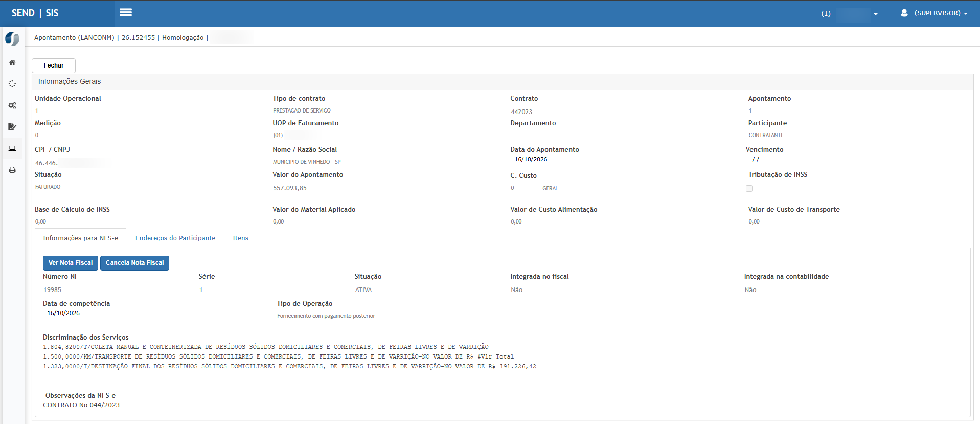Click the Fechar button
980x424 pixels.
(54, 65)
